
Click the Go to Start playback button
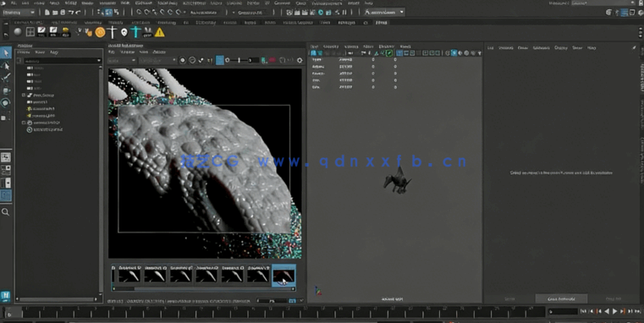(x=584, y=311)
